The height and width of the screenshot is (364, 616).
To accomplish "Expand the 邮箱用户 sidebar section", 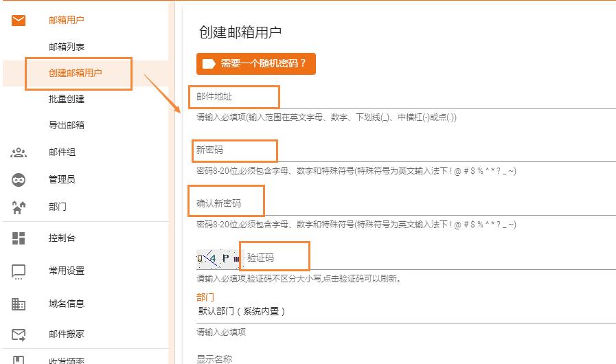I will pyautogui.click(x=67, y=21).
